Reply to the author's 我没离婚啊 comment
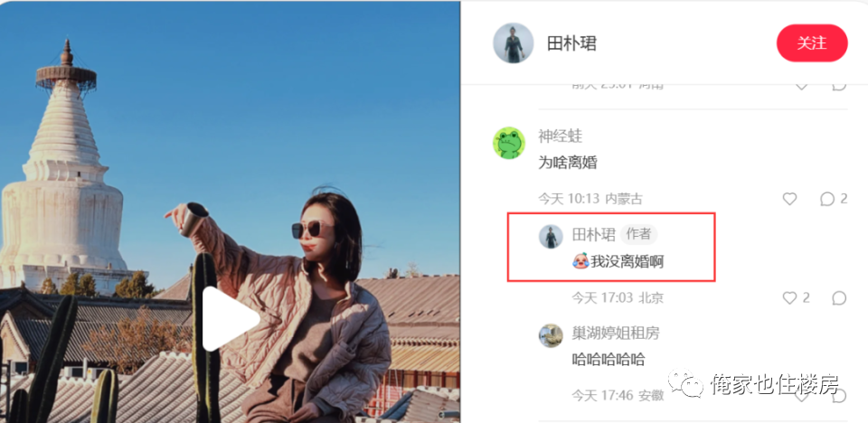This screenshot has height=423, width=868. [839, 298]
